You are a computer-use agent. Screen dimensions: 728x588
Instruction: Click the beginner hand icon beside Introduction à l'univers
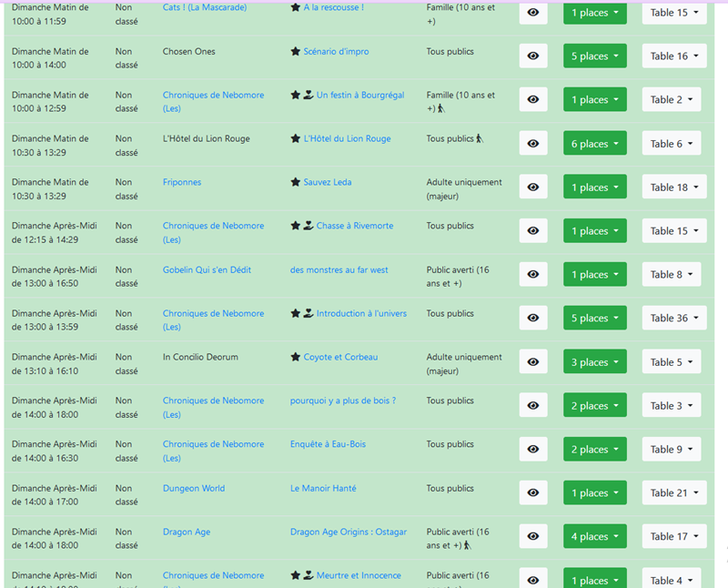[308, 313]
